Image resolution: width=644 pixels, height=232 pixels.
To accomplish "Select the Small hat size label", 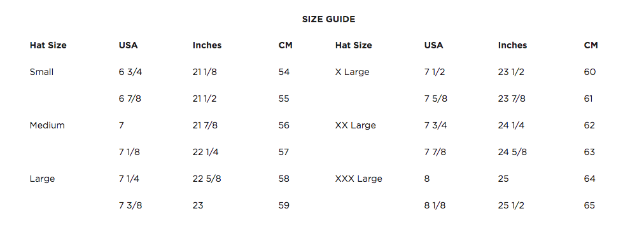I will [41, 72].
